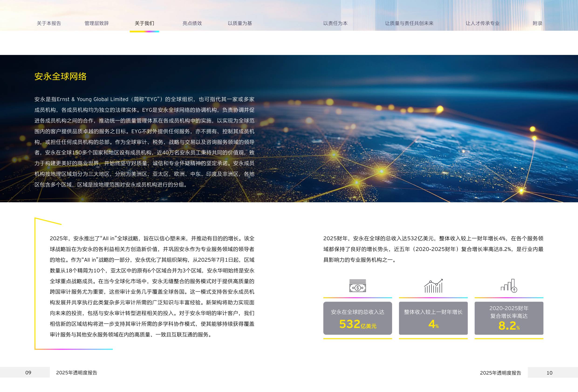The width and height of the screenshot is (578, 392).
Task: Click the left footer 2025年透明度报告 label
Action: click(77, 373)
